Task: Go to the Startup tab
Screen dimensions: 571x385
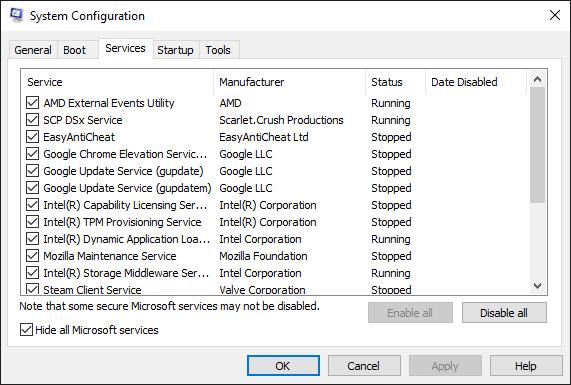Action: pyautogui.click(x=175, y=50)
